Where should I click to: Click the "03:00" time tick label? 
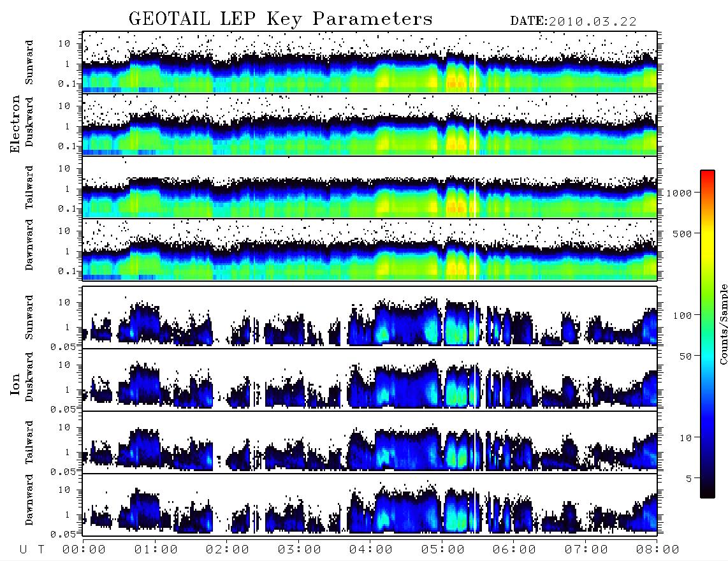300,550
